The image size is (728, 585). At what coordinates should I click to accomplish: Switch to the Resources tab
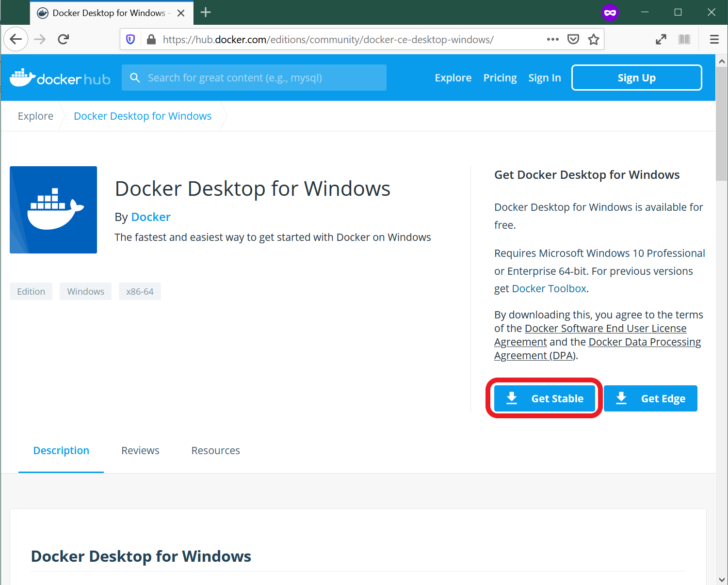pos(215,450)
